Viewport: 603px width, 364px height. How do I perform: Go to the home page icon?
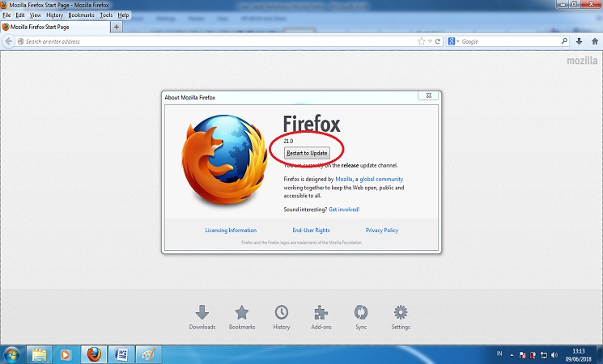595,41
